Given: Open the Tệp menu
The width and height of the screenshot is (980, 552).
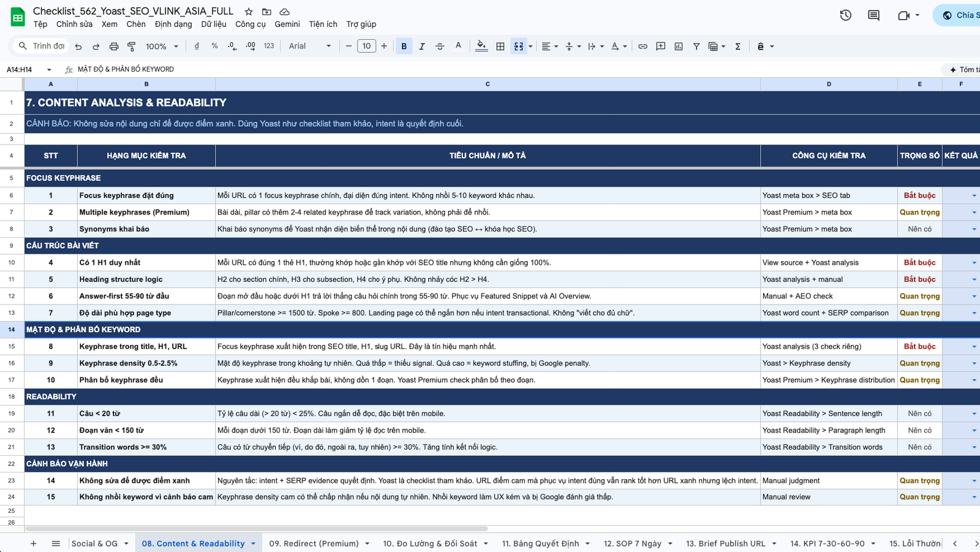Looking at the screenshot, I should click(x=40, y=25).
